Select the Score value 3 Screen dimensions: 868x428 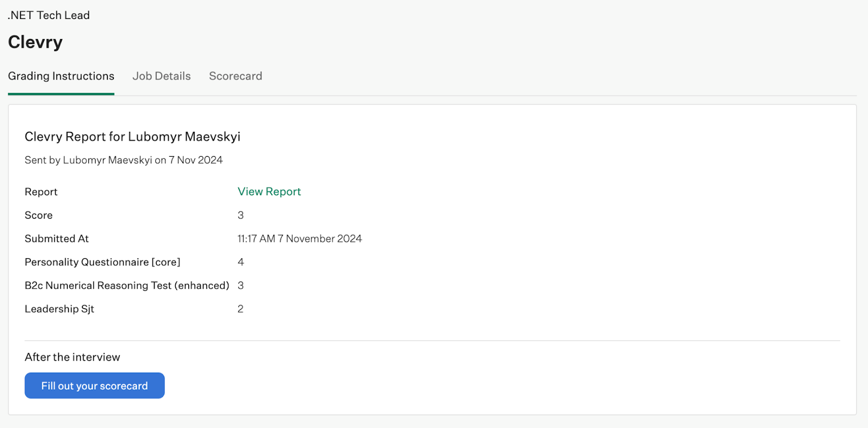click(240, 215)
